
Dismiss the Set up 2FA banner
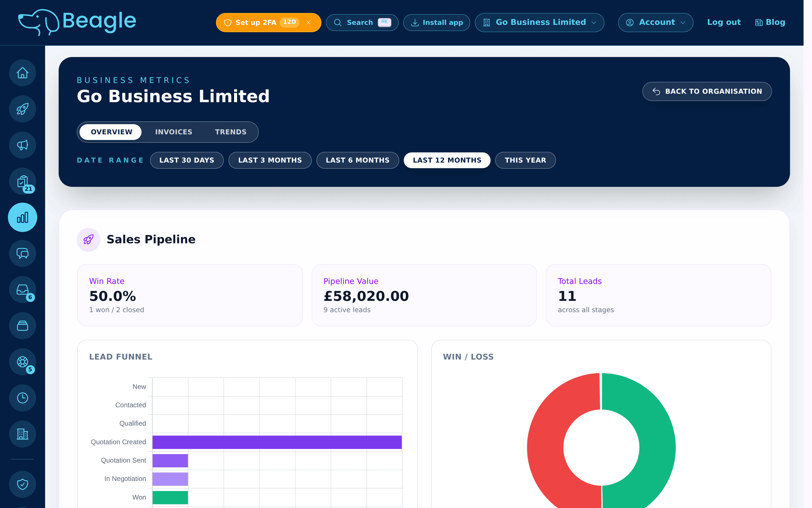tap(308, 23)
